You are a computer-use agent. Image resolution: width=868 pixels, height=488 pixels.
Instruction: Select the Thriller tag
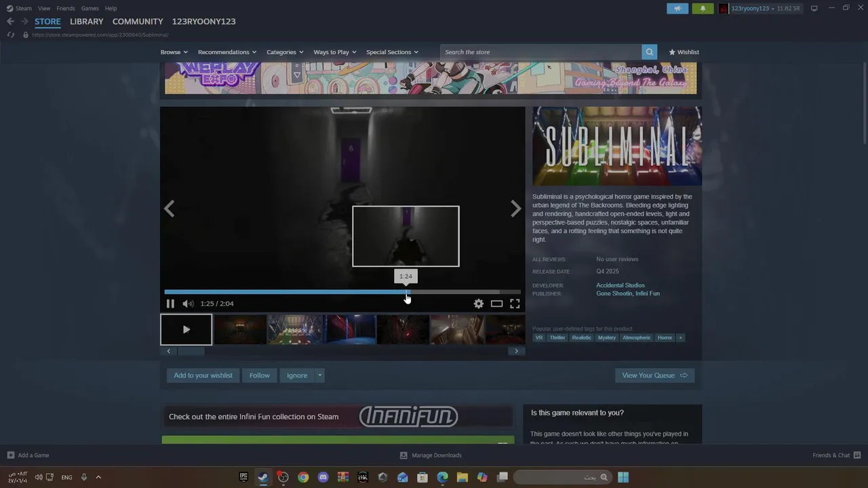[557, 338]
